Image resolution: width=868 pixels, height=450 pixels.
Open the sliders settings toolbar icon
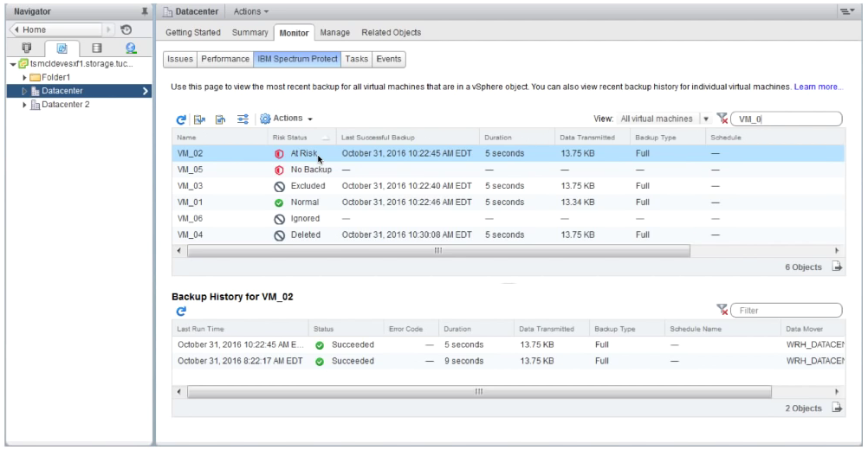click(x=243, y=119)
